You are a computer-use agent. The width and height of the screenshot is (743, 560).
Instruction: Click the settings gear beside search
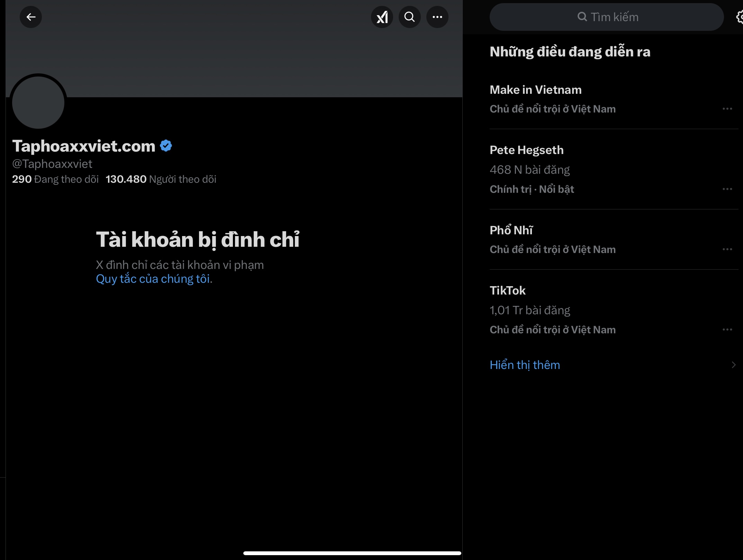click(x=740, y=17)
